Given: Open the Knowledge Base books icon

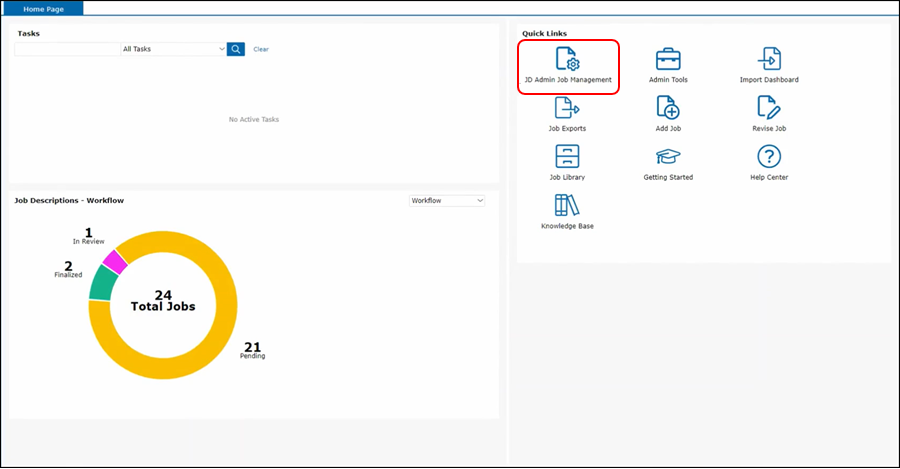Looking at the screenshot, I should (x=567, y=205).
